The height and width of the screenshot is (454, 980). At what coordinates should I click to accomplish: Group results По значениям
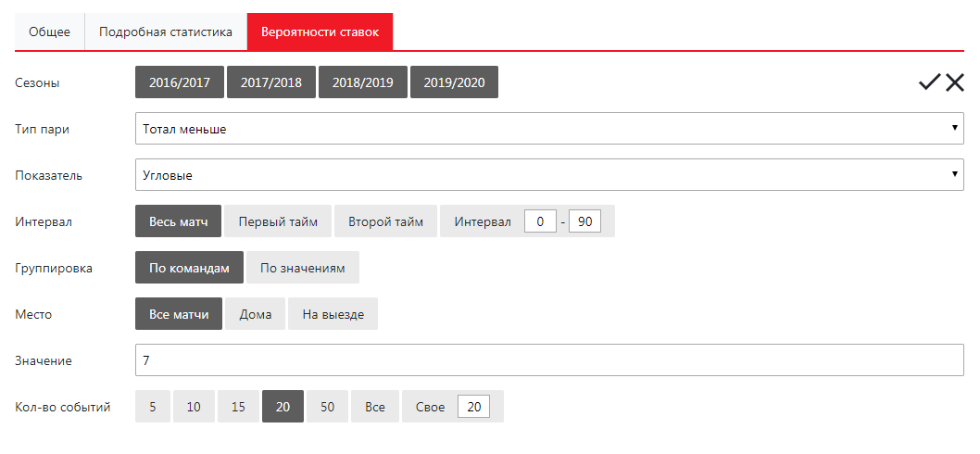[302, 268]
